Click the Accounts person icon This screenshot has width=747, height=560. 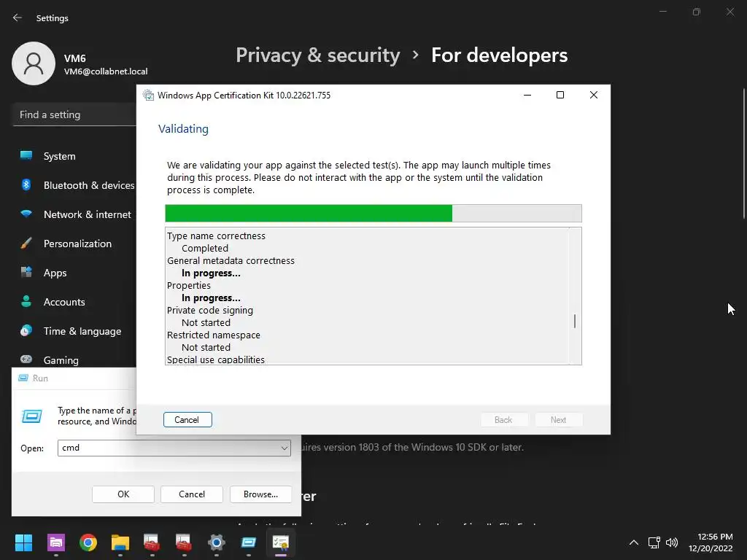(x=26, y=301)
